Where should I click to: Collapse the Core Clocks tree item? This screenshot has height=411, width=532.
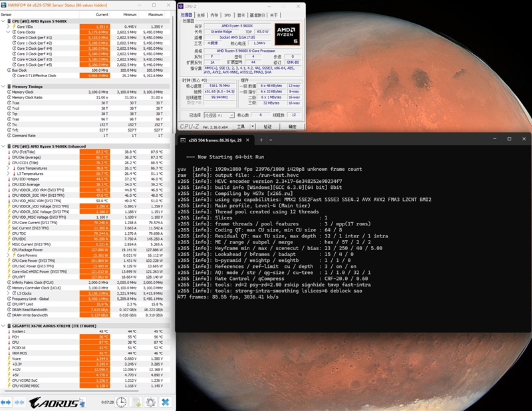click(9, 32)
